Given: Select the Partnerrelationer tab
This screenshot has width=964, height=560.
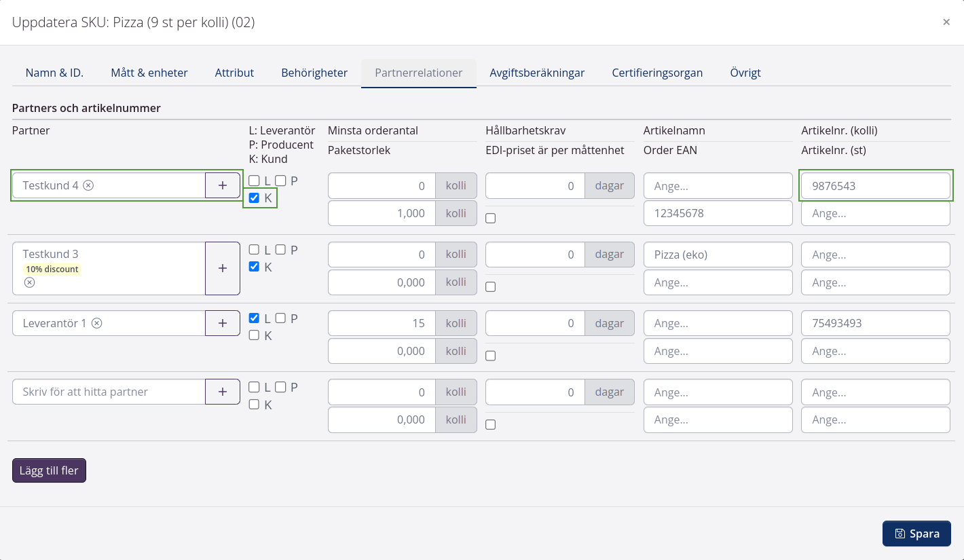Looking at the screenshot, I should point(419,73).
